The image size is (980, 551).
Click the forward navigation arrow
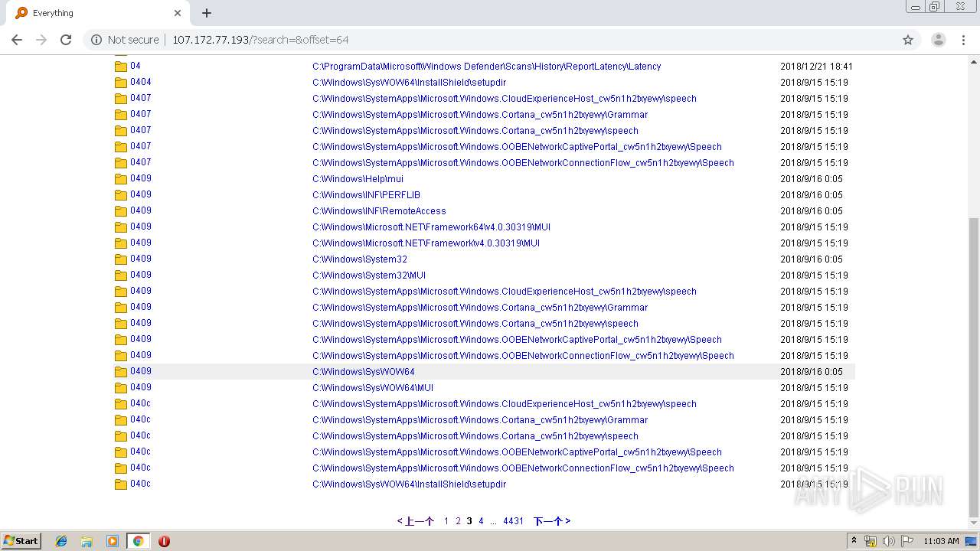tap(41, 40)
